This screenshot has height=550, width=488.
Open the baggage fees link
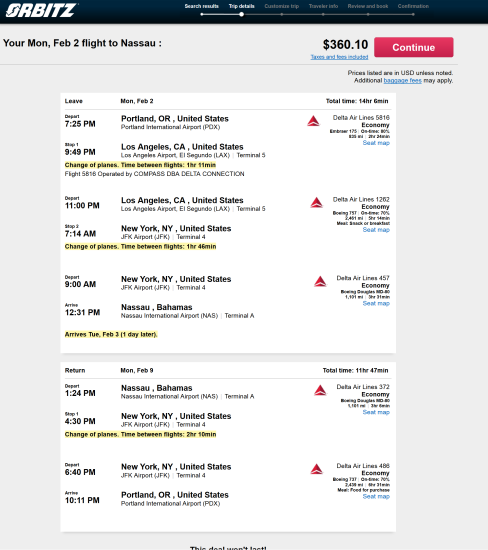pos(402,80)
